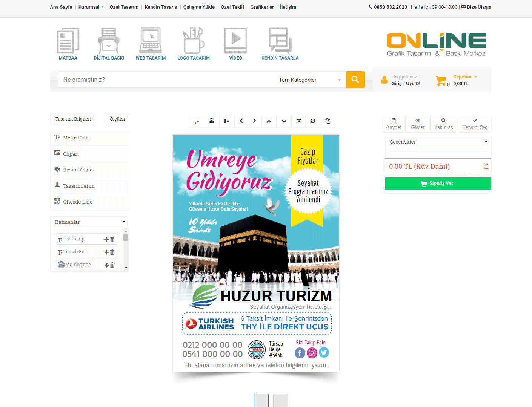This screenshot has width=532, height=407.
Task: Click move handle of Türsab Bel layer
Action: point(106,252)
